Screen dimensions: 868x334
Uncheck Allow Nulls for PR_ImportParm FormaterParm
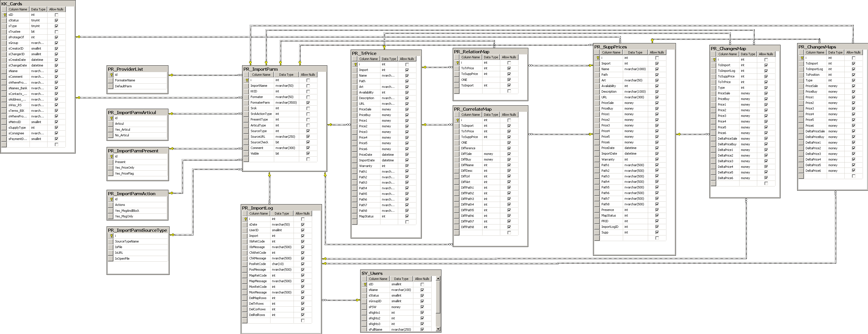(308, 103)
